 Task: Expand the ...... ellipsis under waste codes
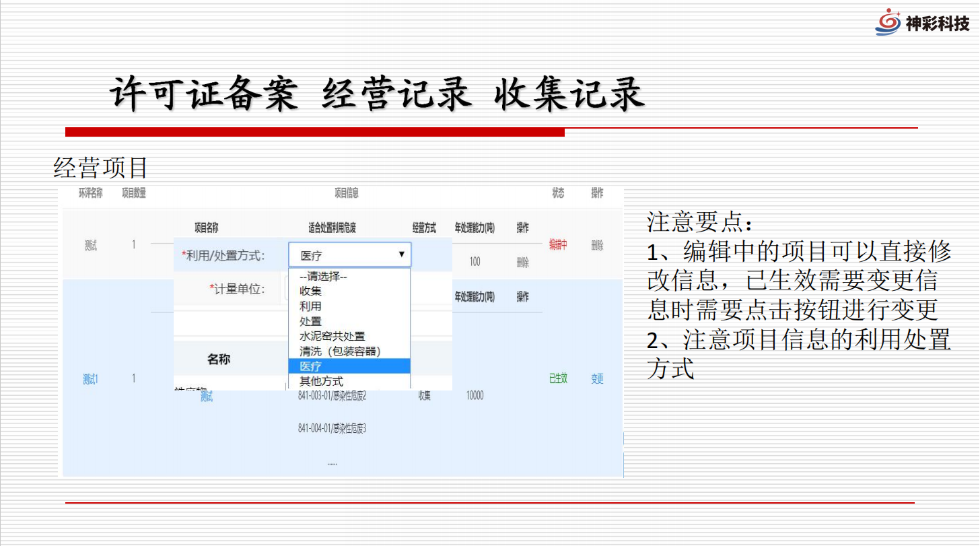tap(332, 463)
